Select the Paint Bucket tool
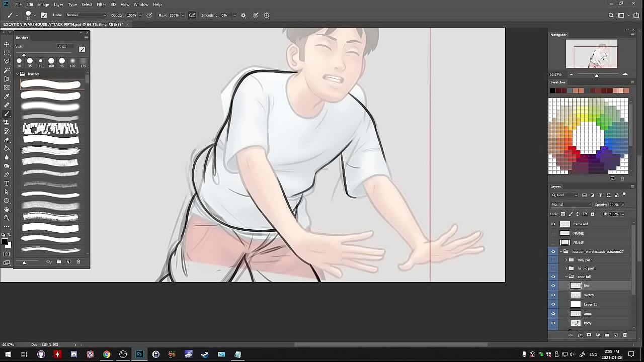Image resolution: width=644 pixels, height=362 pixels. (x=7, y=148)
